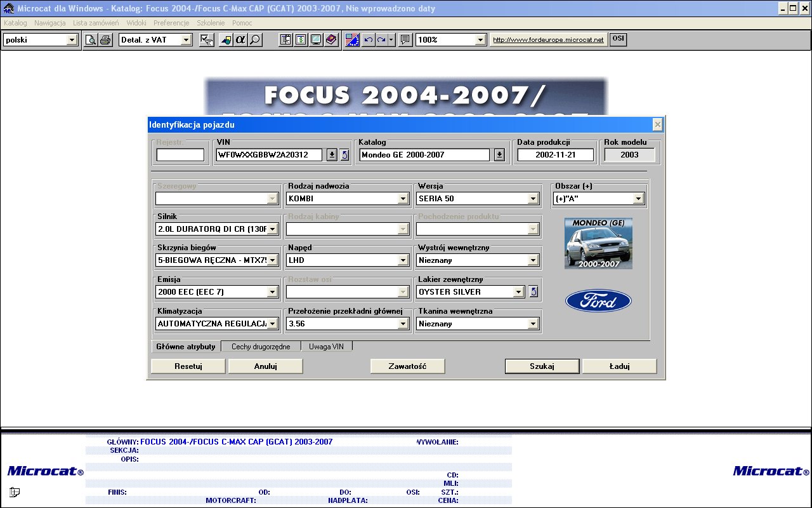Image resolution: width=812 pixels, height=508 pixels.
Task: Expand the Rodzaj nadwozia KOMBI dropdown
Action: tap(403, 199)
